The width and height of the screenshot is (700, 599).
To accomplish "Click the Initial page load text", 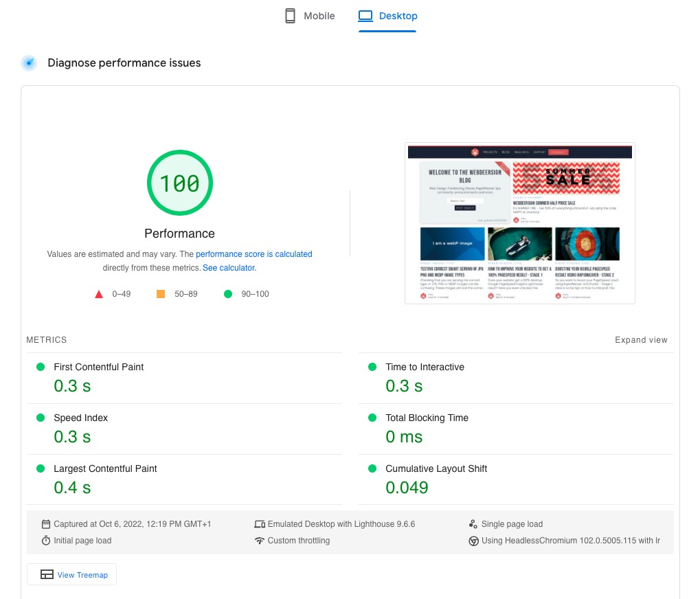I will click(82, 541).
